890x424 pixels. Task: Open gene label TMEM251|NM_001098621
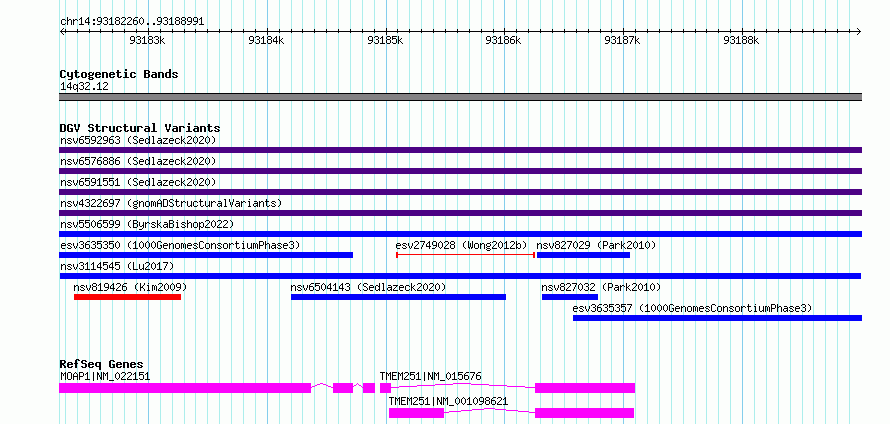click(x=448, y=402)
